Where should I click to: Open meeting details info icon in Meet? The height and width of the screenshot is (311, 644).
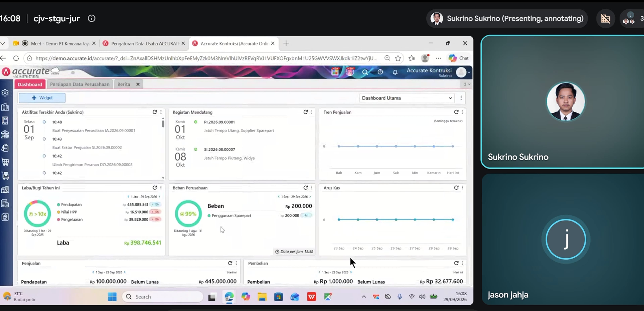(x=92, y=18)
